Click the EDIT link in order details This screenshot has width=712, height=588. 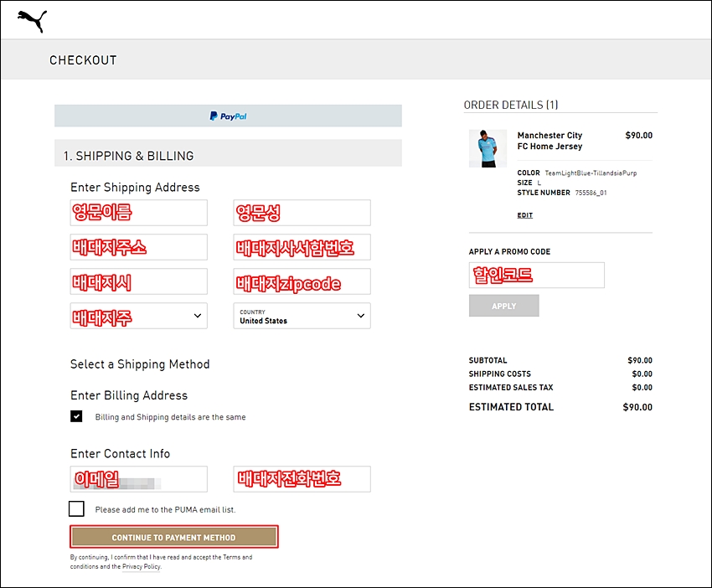pyautogui.click(x=525, y=215)
